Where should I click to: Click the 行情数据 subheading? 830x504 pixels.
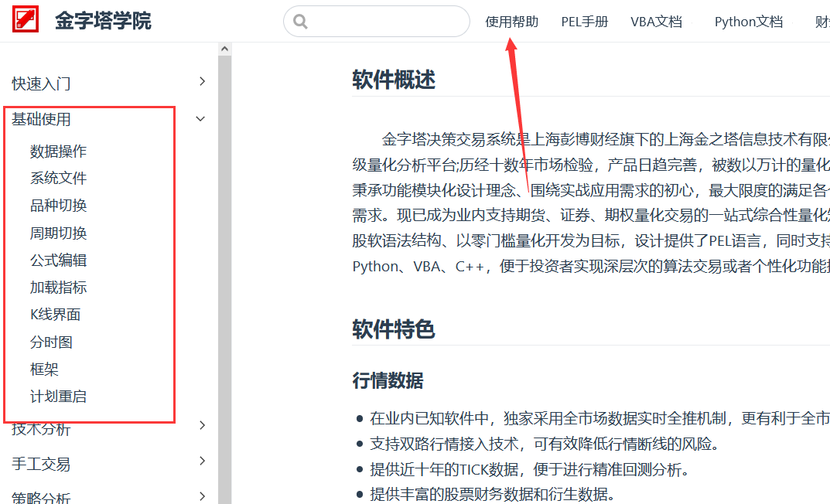point(388,380)
